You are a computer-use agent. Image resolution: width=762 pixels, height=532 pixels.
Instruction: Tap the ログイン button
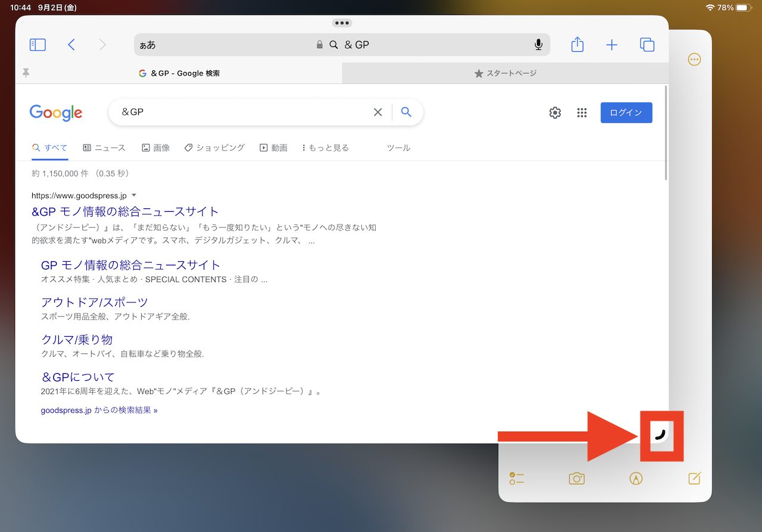pyautogui.click(x=626, y=112)
